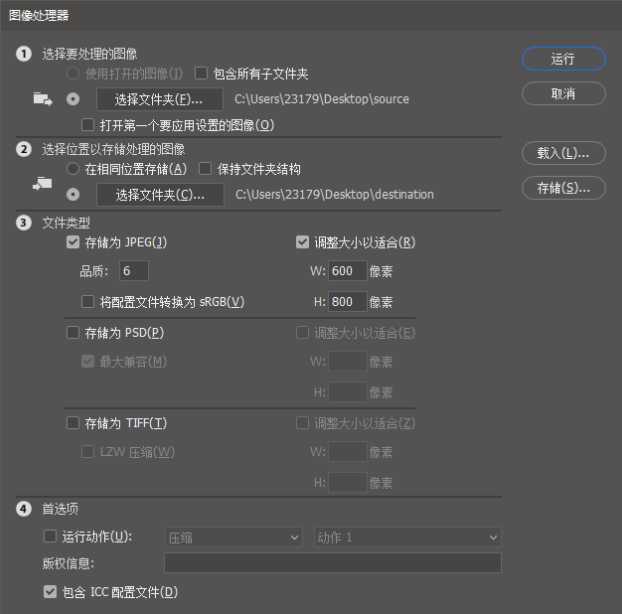This screenshot has width=622, height=614.
Task: Check 打开第一个要应用设置的图像(O)
Action: coord(88,125)
